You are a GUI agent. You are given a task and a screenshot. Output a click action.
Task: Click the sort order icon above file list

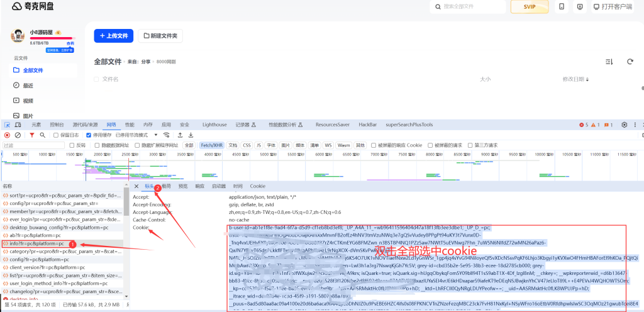pos(609,62)
